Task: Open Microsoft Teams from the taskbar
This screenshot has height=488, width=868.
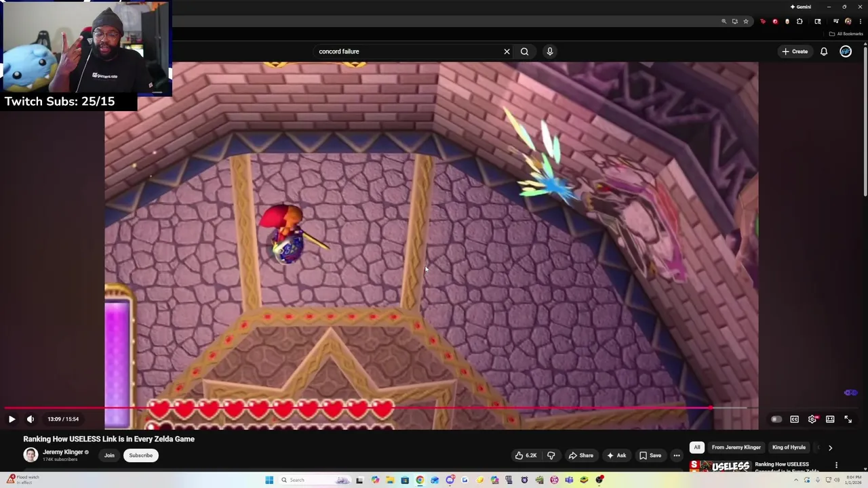Action: (x=569, y=480)
